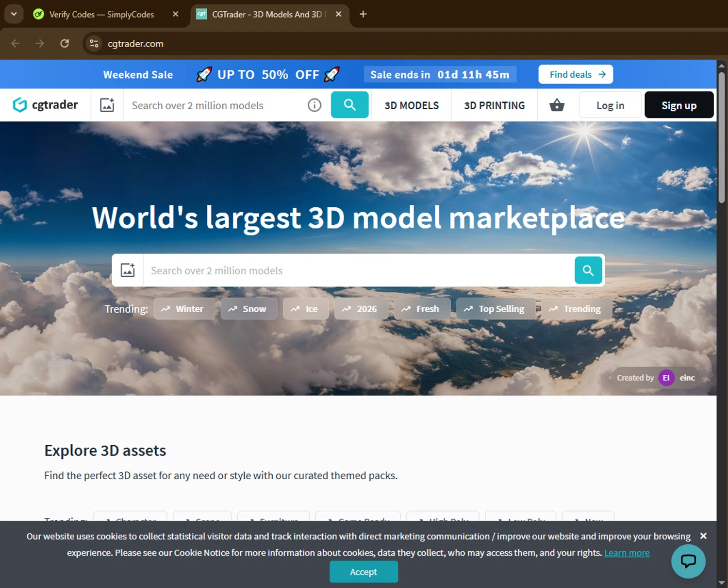Select the Top Selling trending tag

496,309
